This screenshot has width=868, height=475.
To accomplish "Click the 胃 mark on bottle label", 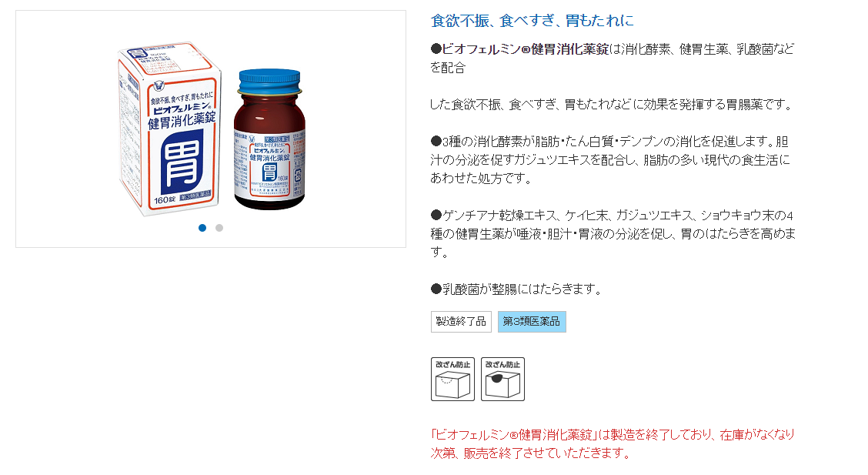I will [269, 172].
